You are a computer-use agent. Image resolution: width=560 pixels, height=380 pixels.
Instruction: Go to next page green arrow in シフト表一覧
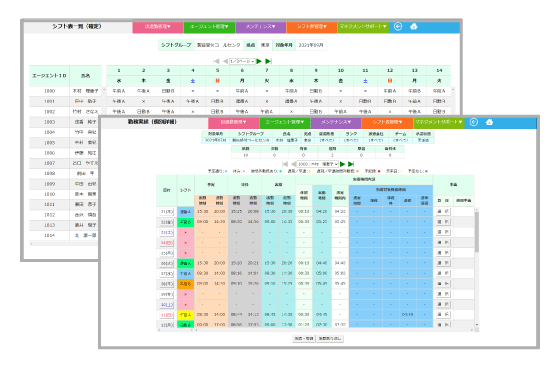[x=259, y=61]
